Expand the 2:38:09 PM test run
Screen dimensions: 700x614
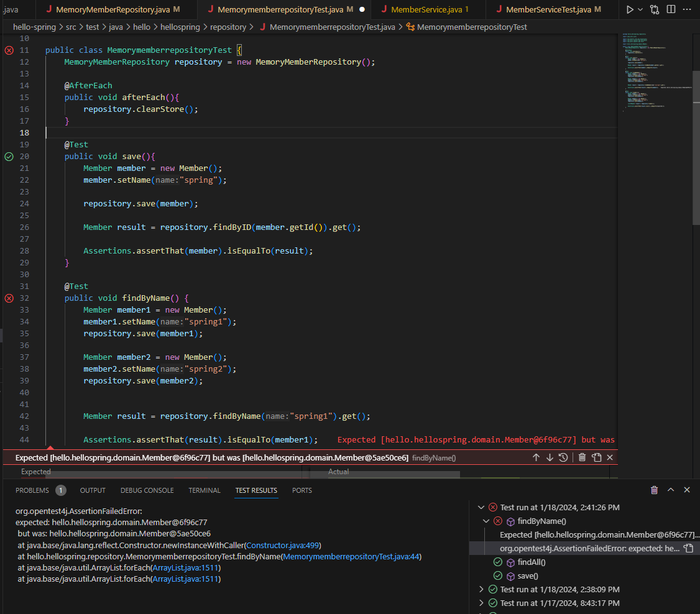(481, 589)
